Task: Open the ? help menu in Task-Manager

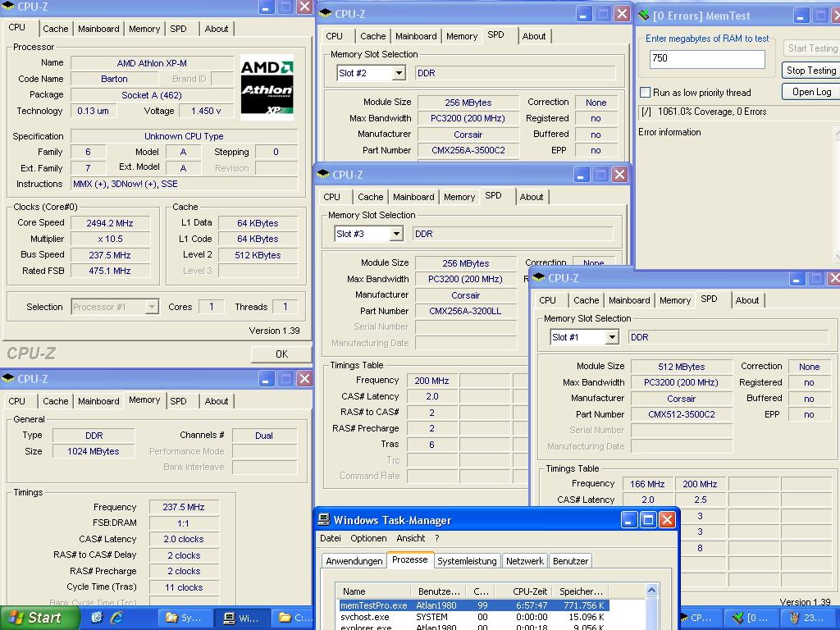Action: (436, 538)
